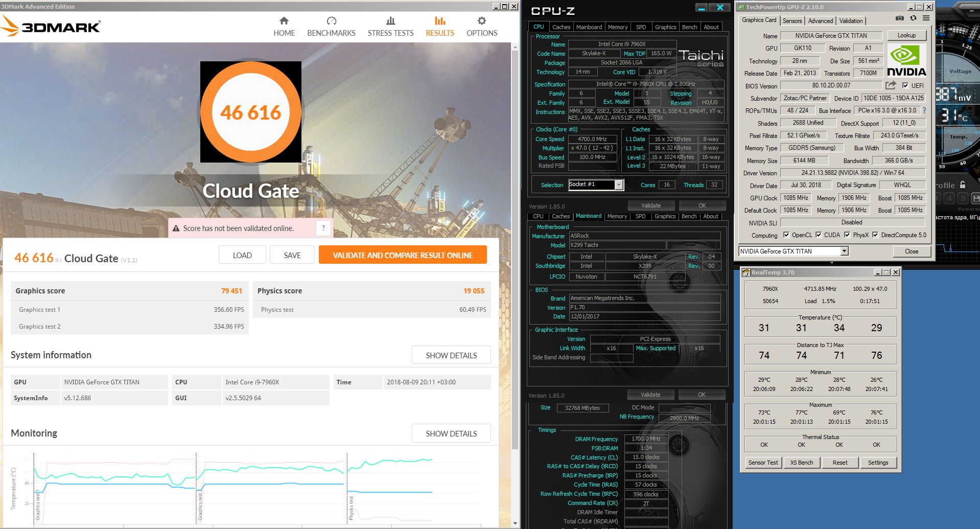This screenshot has height=529, width=980.
Task: Open the RESULTS section in 3DMark
Action: pyautogui.click(x=440, y=27)
